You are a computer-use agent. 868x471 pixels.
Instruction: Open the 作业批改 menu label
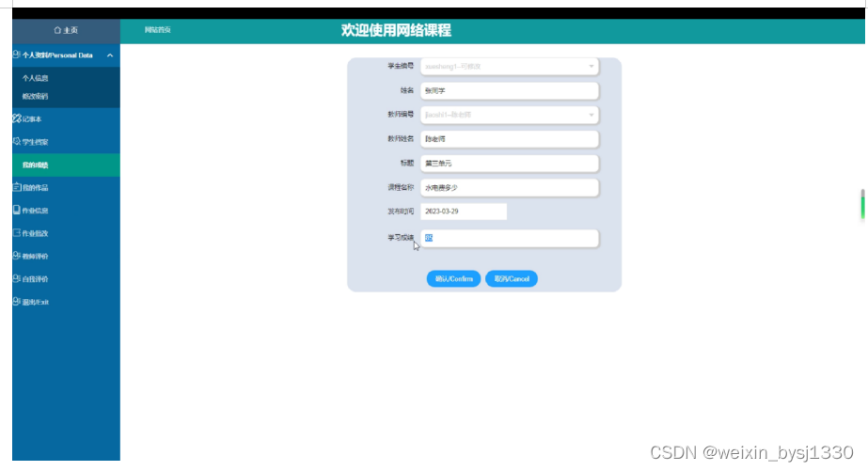click(35, 233)
